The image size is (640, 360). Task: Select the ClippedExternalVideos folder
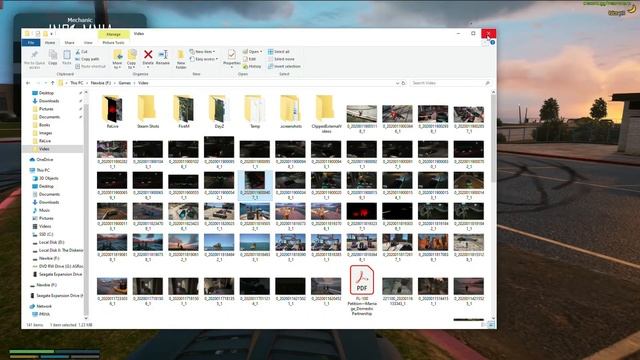click(326, 113)
